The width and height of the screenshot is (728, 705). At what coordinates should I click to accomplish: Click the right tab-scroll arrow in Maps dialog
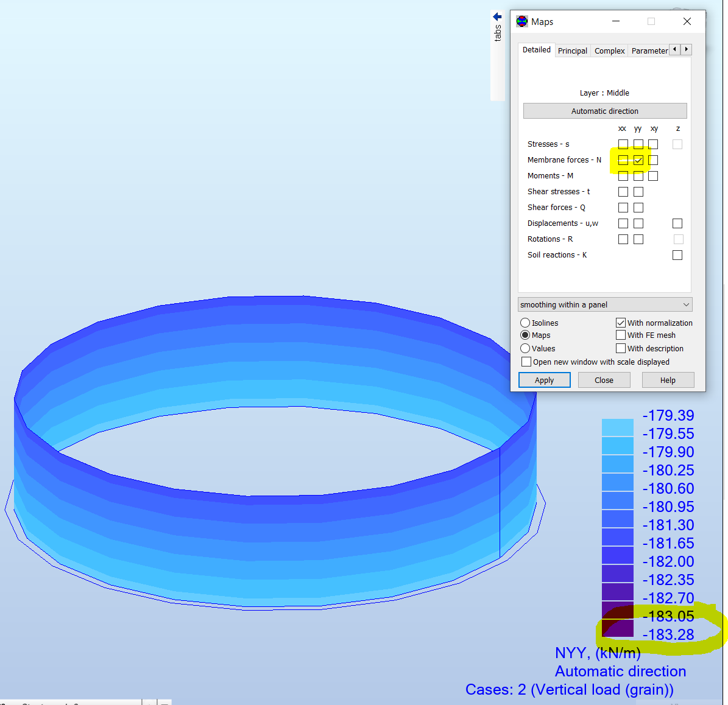(x=686, y=49)
